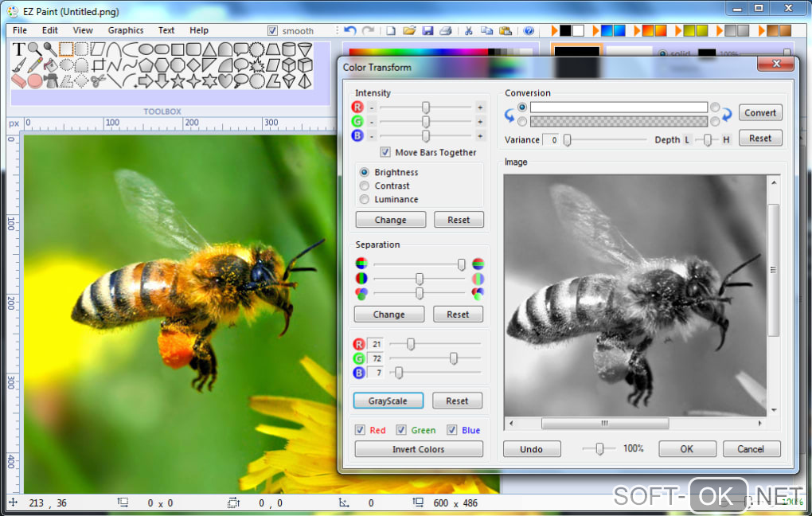Toggle the Green channel checkbox
This screenshot has width=812, height=516.
click(400, 429)
